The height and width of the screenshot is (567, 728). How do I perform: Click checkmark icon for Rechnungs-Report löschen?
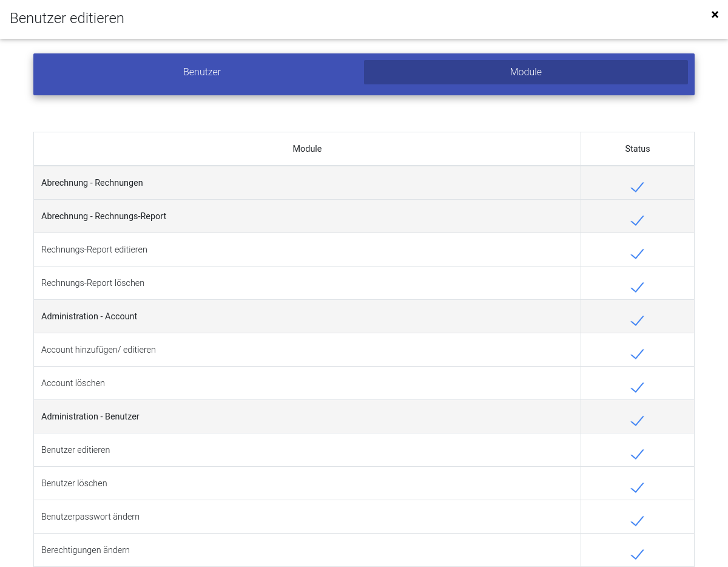[637, 287]
